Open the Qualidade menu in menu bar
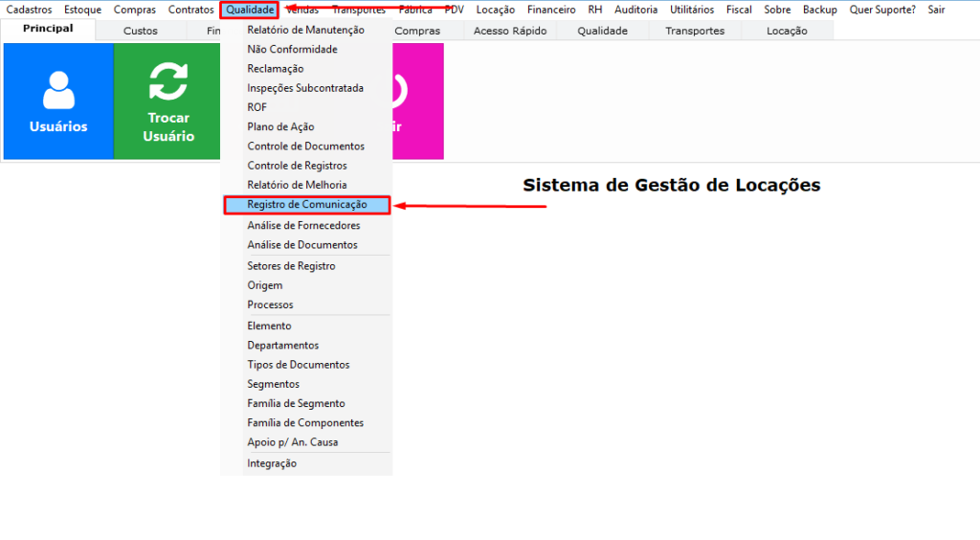 [250, 10]
